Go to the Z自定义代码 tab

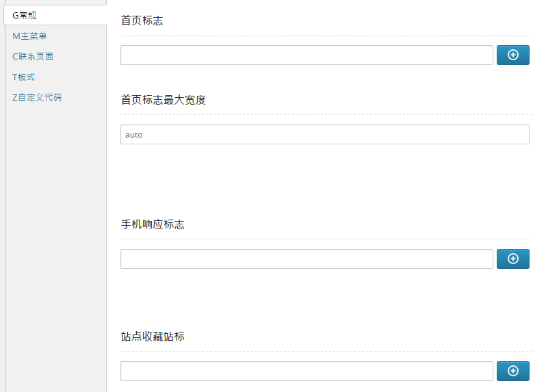click(x=37, y=98)
